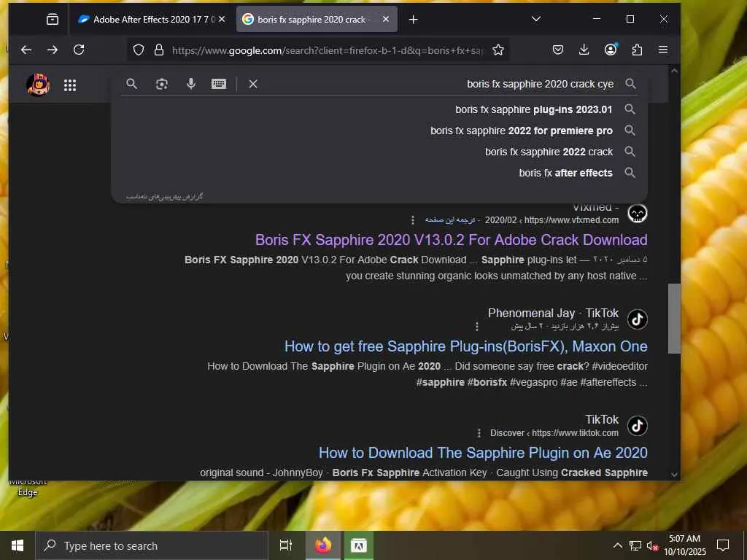Close the Adobe After Effects tab
Image resolution: width=747 pixels, height=560 pixels.
[x=222, y=19]
